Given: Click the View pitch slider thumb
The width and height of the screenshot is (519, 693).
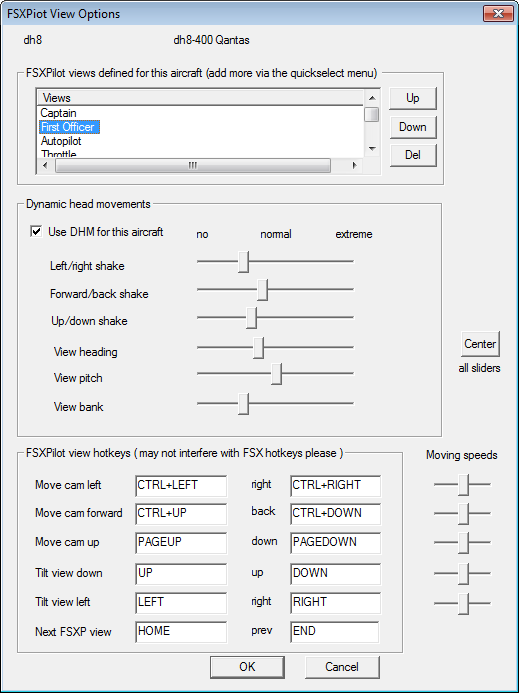Looking at the screenshot, I should click(277, 374).
